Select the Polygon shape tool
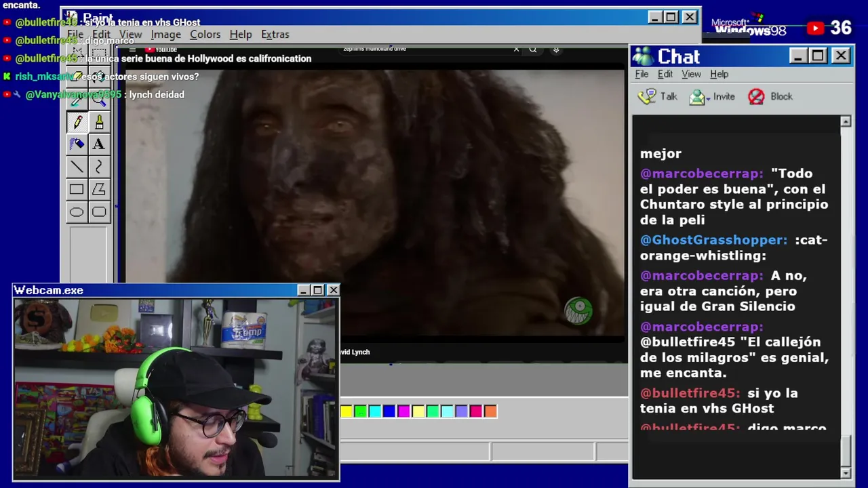 (x=99, y=190)
